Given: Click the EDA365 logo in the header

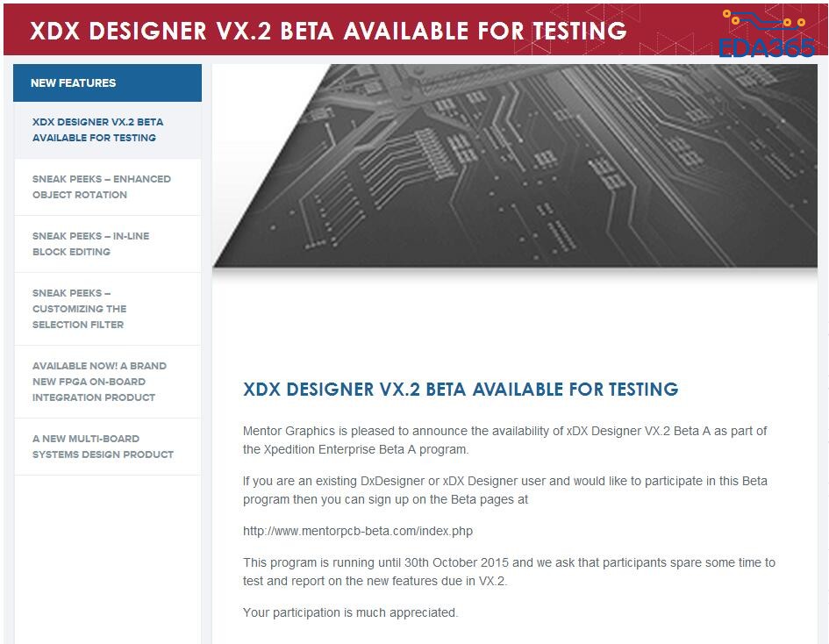Looking at the screenshot, I should [x=765, y=35].
